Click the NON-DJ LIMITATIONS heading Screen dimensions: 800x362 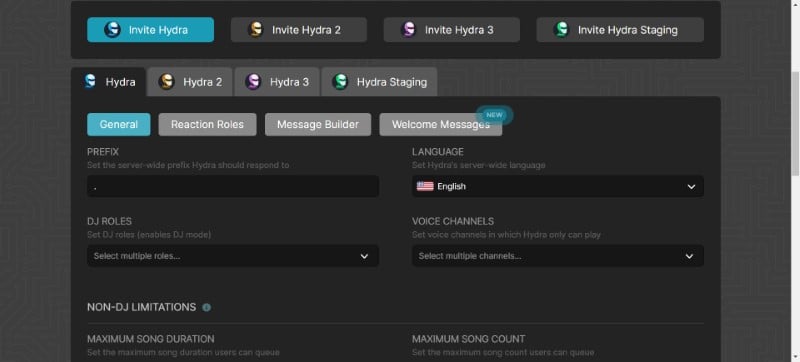pos(141,307)
